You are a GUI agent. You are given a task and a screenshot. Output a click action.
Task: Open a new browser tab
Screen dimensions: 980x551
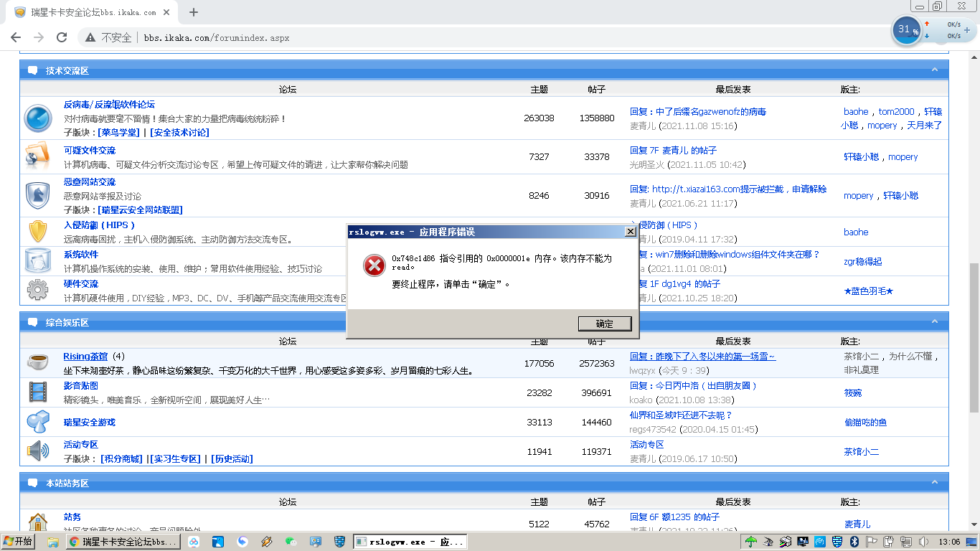(x=194, y=12)
